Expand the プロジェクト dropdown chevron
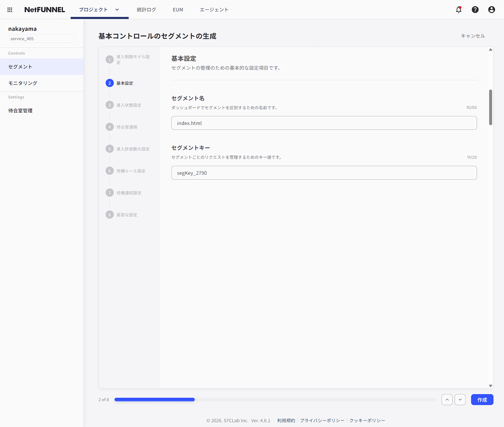The width and height of the screenshot is (504, 427). 117,10
